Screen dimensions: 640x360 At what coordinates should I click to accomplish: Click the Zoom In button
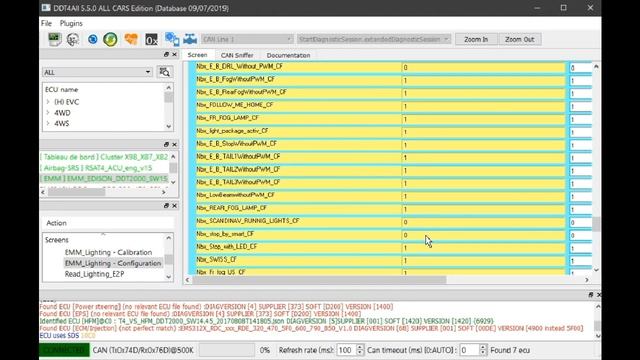(x=476, y=39)
